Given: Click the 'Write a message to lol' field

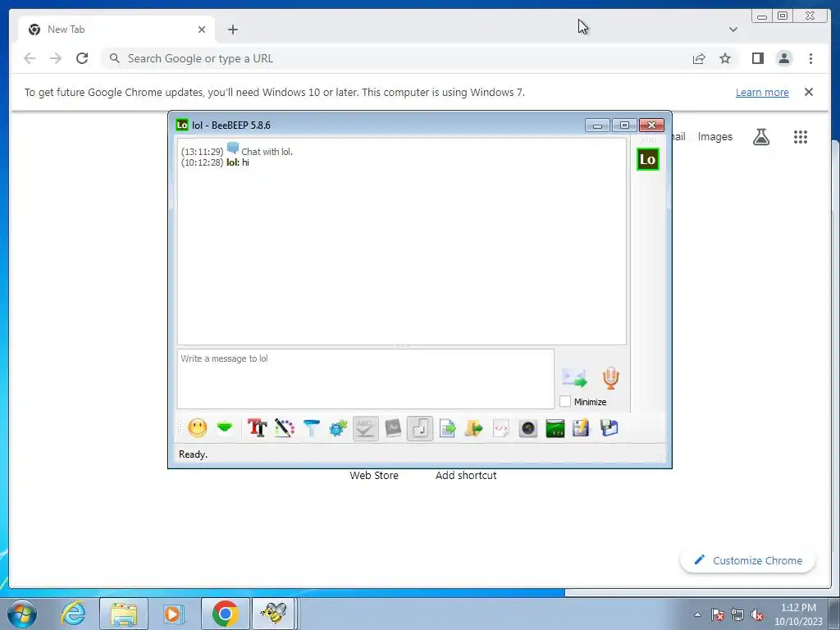Looking at the screenshot, I should pos(365,379).
